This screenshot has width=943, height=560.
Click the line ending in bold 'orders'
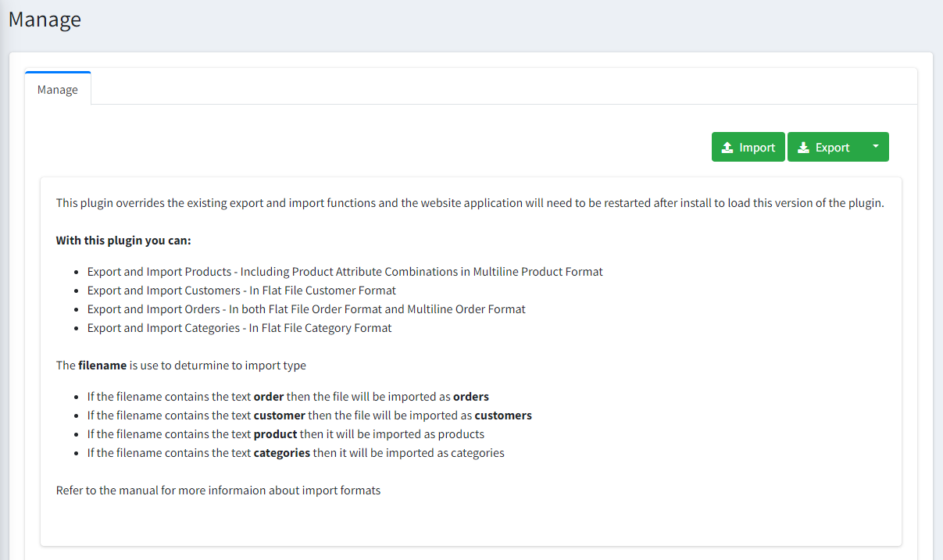click(288, 397)
